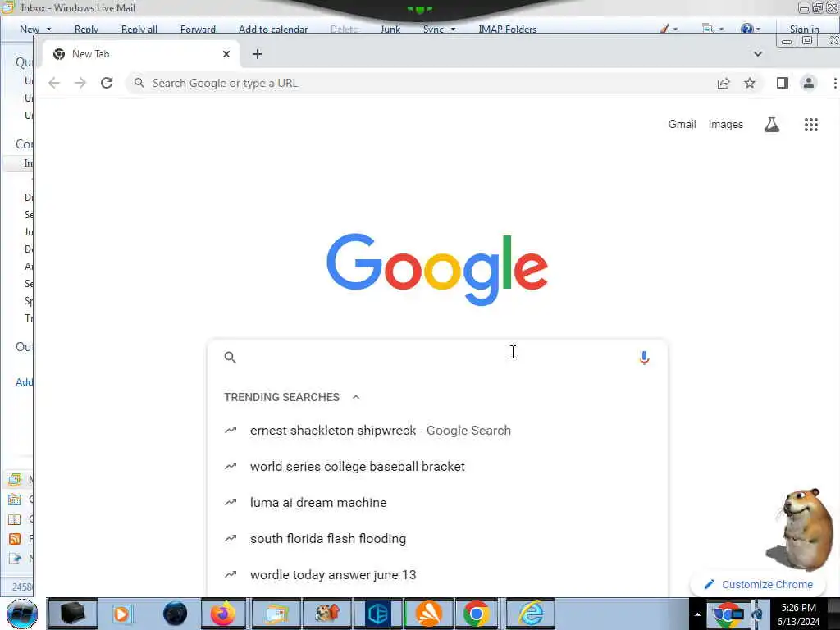Viewport: 840px width, 630px height.
Task: Open the dark globe taskbar icon
Action: [x=176, y=614]
